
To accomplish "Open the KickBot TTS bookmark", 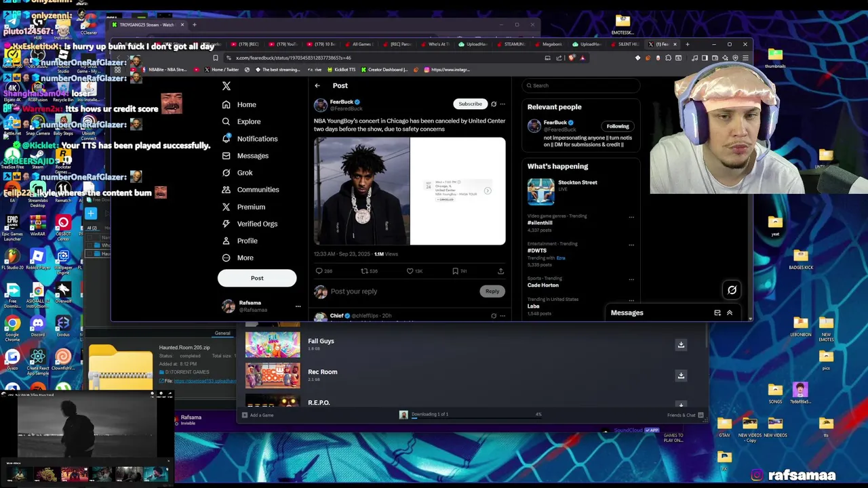I will coord(341,70).
